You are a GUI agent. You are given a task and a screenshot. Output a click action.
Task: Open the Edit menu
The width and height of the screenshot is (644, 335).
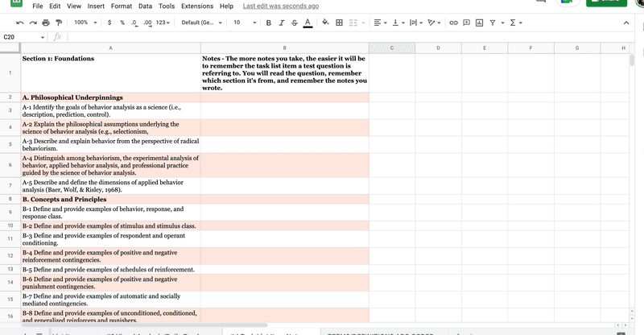click(55, 6)
